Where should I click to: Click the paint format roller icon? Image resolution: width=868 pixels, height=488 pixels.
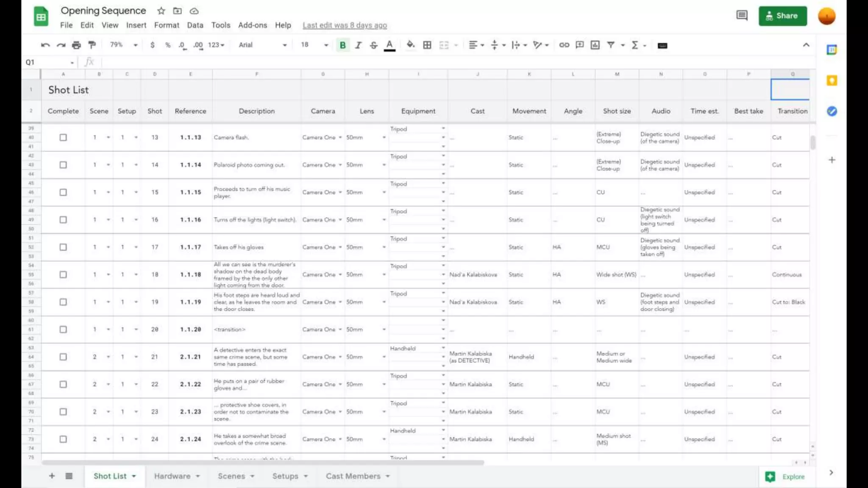click(92, 45)
